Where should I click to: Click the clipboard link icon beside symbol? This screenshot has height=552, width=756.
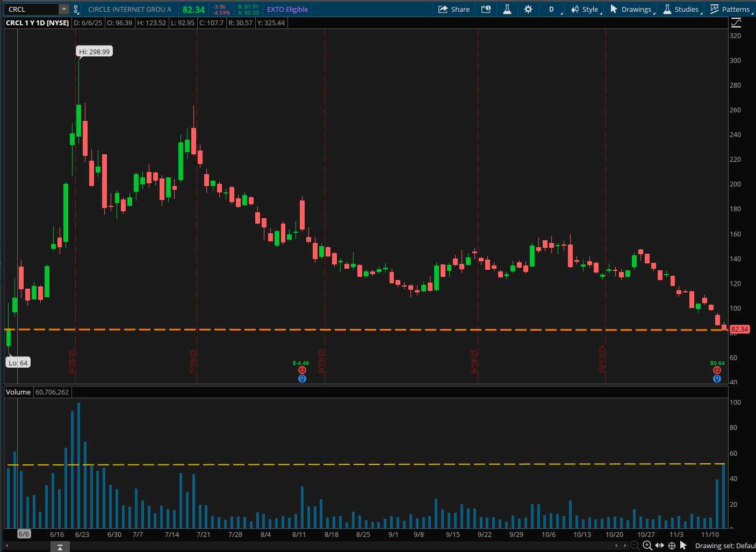[76, 9]
